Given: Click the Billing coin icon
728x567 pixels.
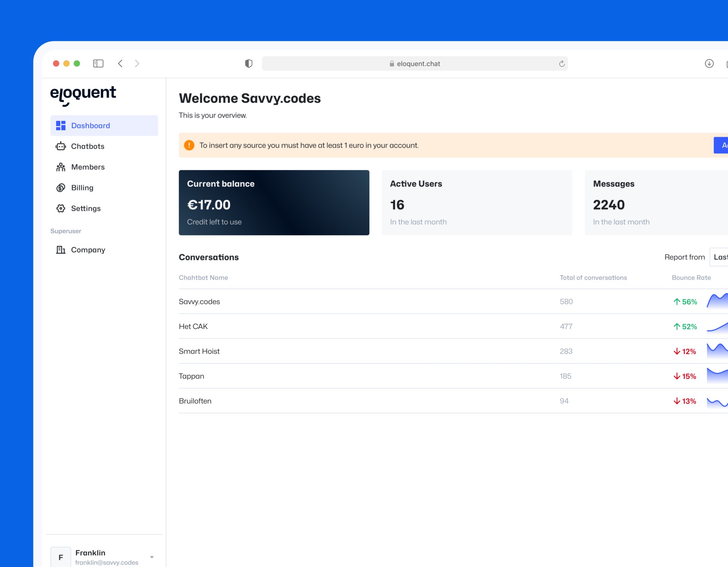Looking at the screenshot, I should pos(61,188).
